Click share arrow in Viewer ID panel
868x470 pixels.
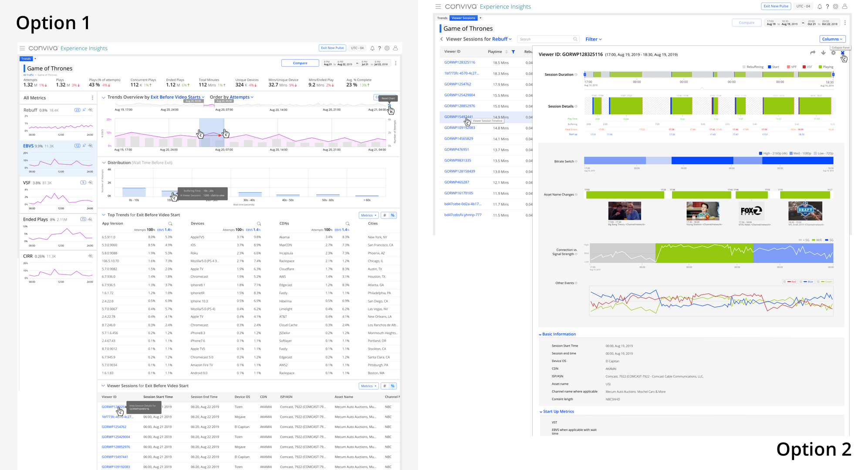coord(813,53)
